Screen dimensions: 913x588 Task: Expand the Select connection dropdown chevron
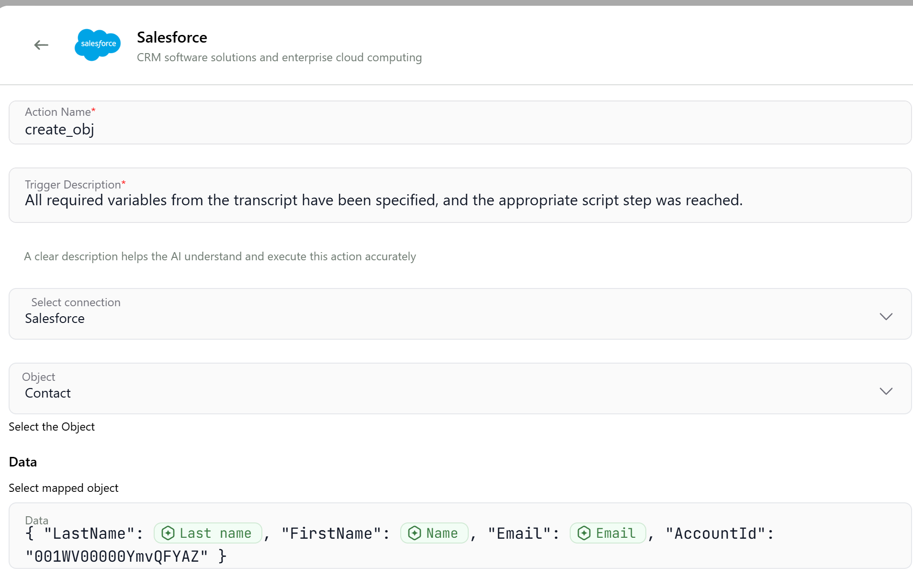[x=886, y=317]
